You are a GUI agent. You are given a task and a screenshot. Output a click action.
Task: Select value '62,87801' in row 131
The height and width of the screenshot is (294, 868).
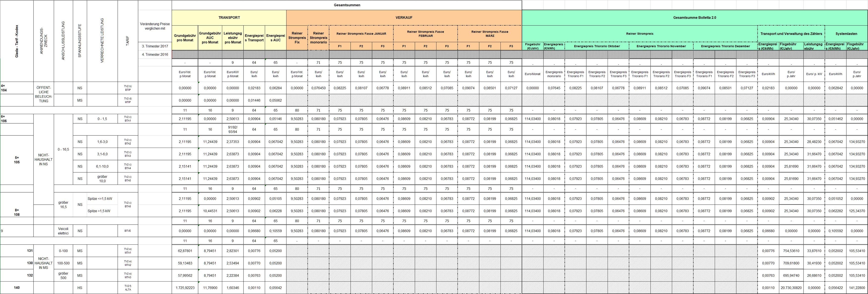(x=185, y=251)
